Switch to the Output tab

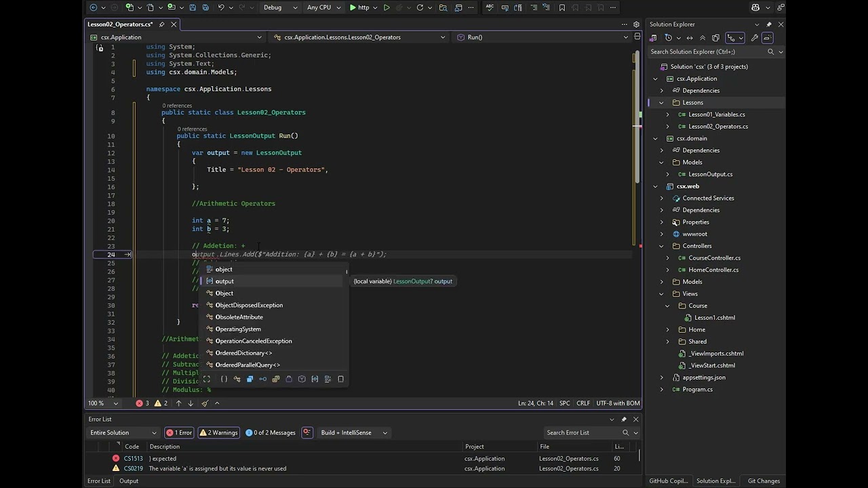click(129, 481)
